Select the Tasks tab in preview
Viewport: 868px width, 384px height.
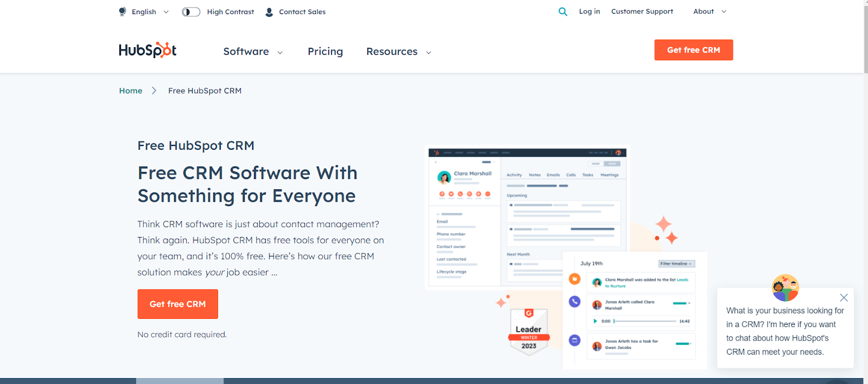pos(588,175)
